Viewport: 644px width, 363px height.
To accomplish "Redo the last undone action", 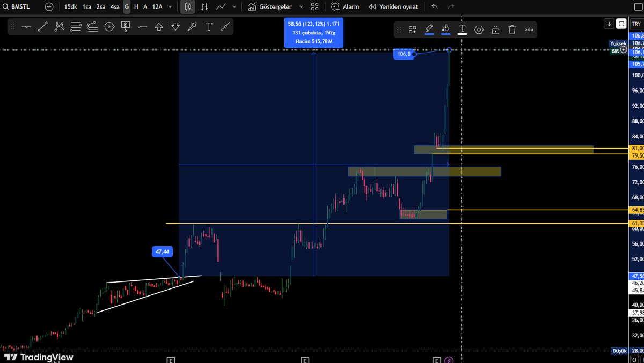I will coord(451,7).
